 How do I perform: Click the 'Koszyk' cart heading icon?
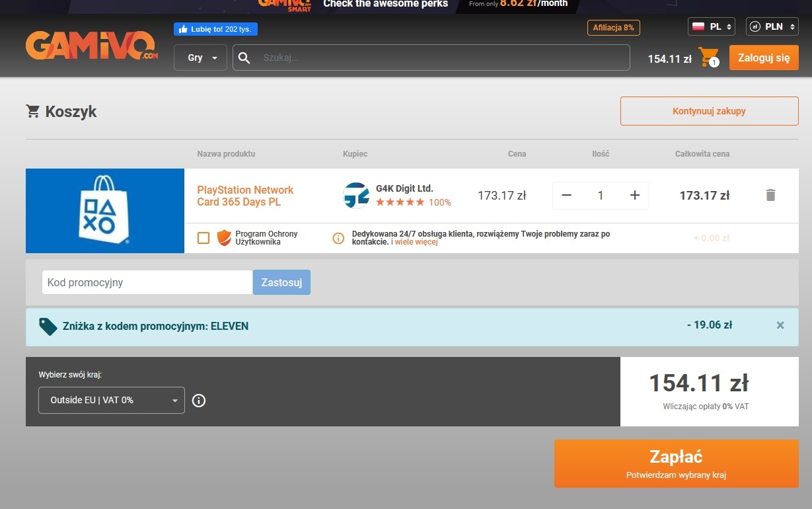click(32, 111)
